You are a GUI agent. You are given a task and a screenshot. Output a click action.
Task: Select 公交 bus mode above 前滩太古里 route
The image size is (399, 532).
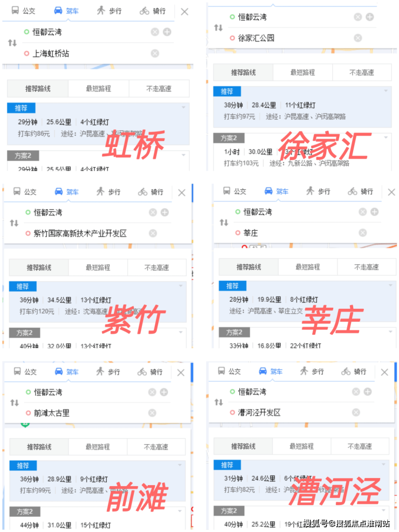click(x=25, y=371)
